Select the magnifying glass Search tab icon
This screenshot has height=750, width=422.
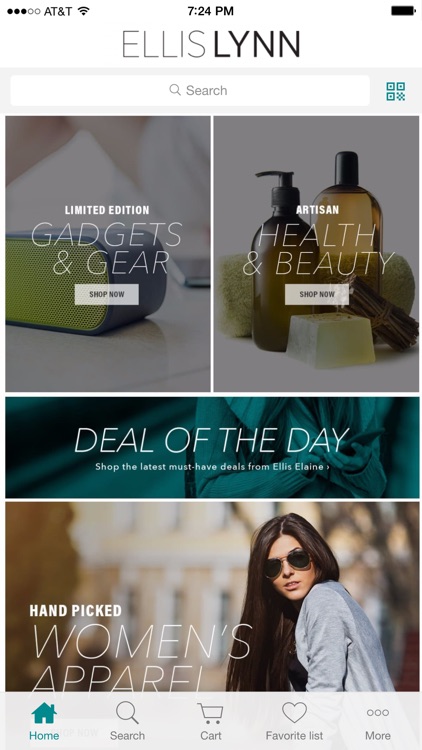[127, 713]
